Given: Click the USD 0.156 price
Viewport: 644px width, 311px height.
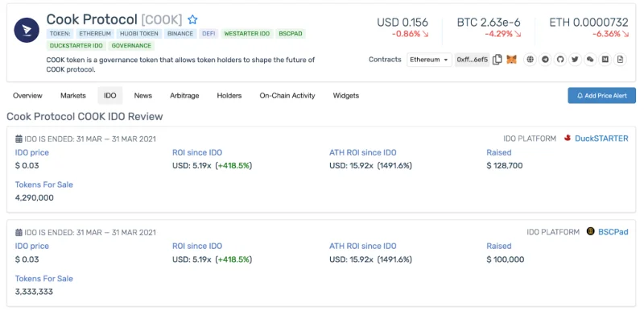Looking at the screenshot, I should 402,23.
